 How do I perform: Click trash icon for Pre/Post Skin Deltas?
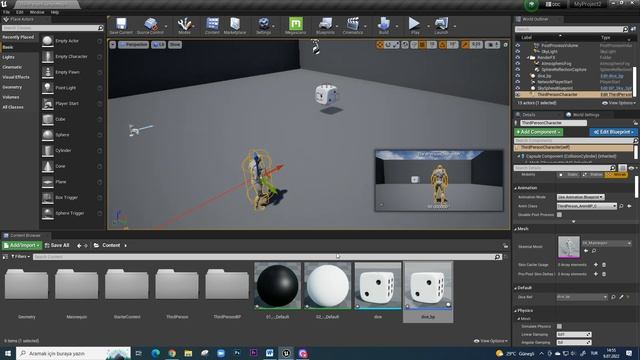604,274
